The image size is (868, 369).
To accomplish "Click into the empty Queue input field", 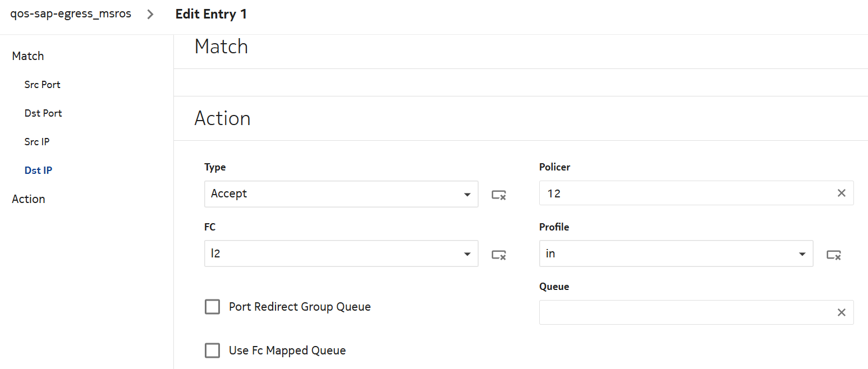I will (685, 312).
